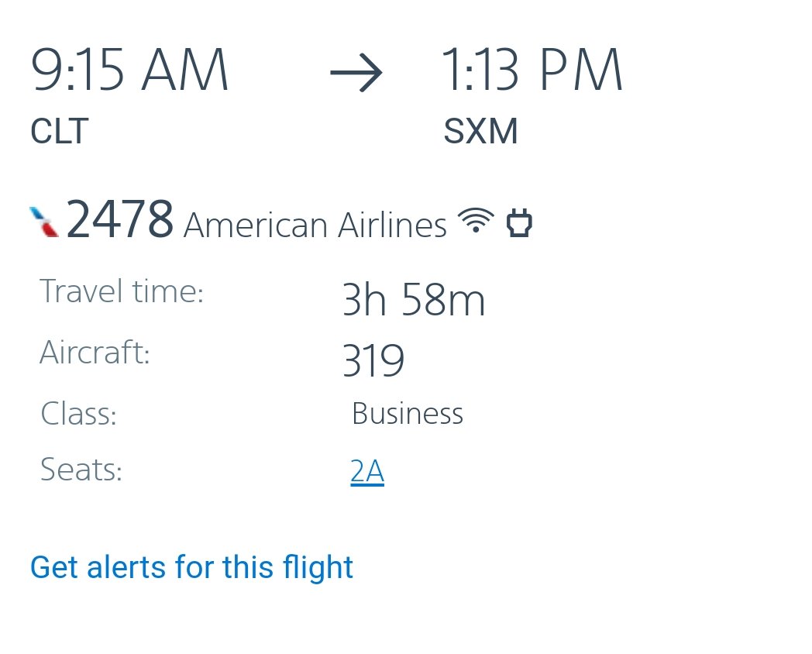Click the Aircraft label

(x=95, y=353)
